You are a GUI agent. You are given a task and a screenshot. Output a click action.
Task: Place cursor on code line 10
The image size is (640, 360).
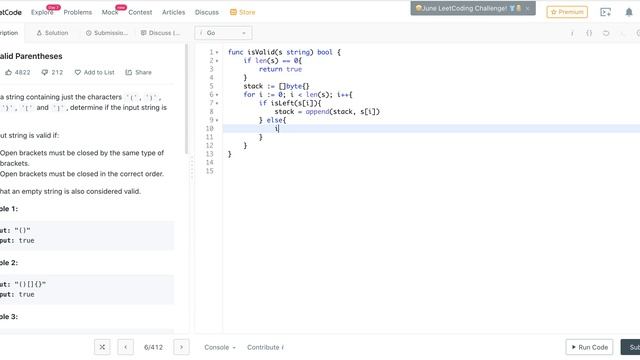click(431, 129)
